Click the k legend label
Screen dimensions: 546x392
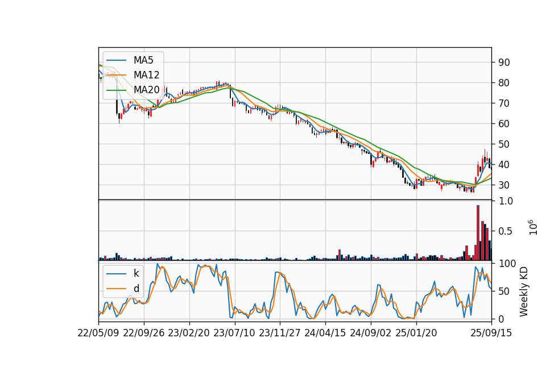click(x=136, y=273)
